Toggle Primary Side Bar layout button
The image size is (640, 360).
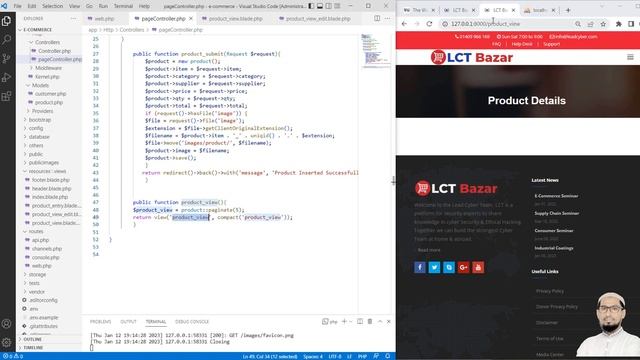311,6
